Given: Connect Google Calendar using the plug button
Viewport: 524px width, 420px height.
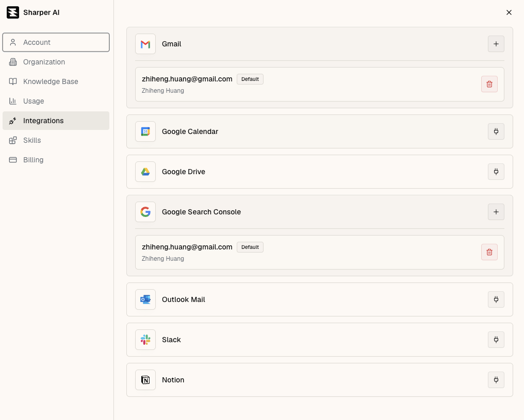Looking at the screenshot, I should coord(496,131).
